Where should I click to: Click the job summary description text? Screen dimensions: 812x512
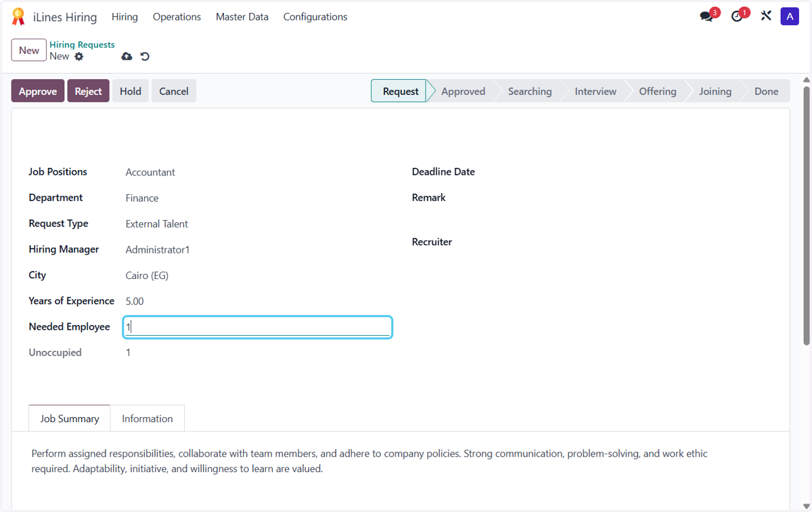(369, 461)
